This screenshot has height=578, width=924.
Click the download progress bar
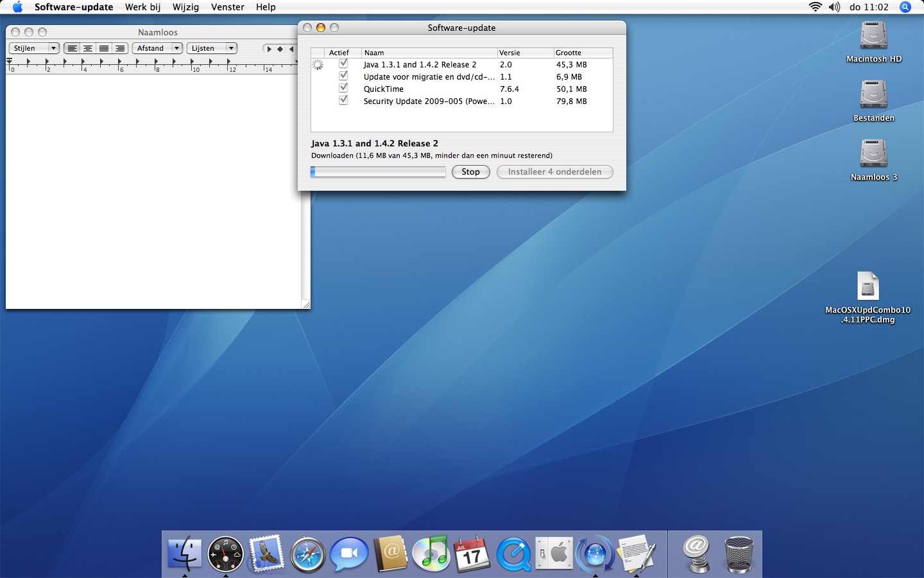[378, 171]
